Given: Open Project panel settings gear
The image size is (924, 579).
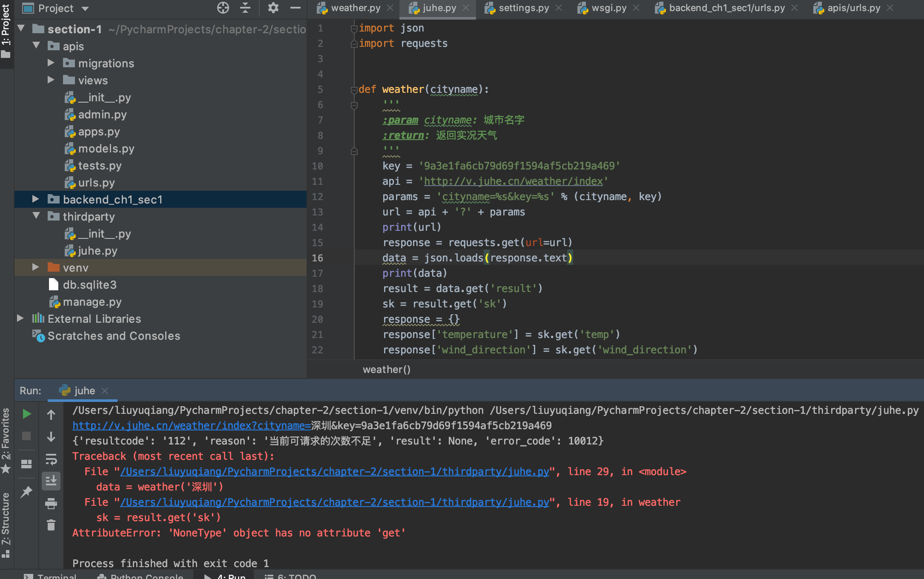Looking at the screenshot, I should coord(273,8).
